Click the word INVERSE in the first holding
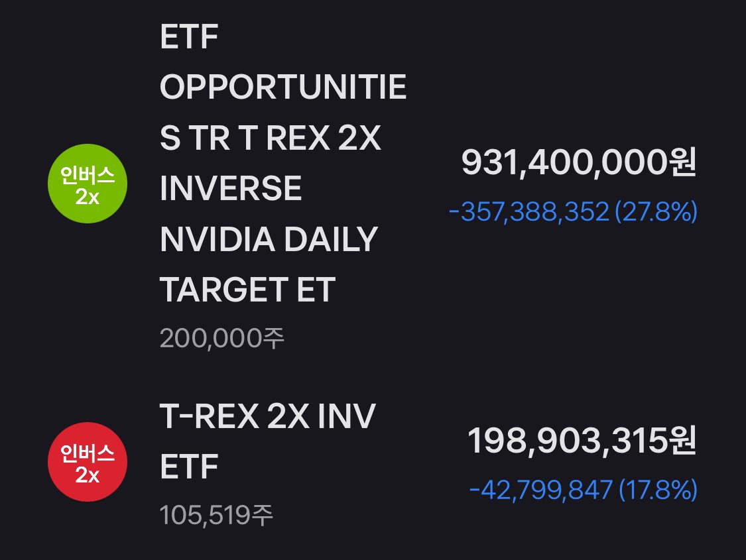746x560 pixels. [x=231, y=189]
